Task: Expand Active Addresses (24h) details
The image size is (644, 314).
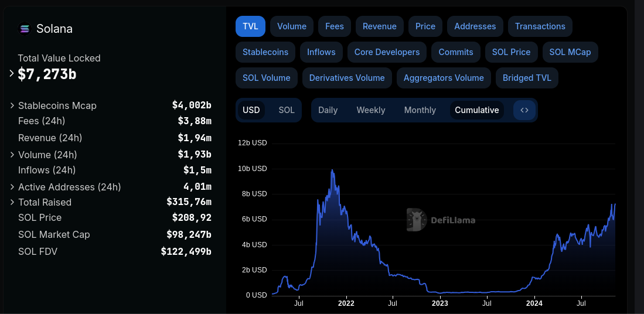Action: pos(12,187)
